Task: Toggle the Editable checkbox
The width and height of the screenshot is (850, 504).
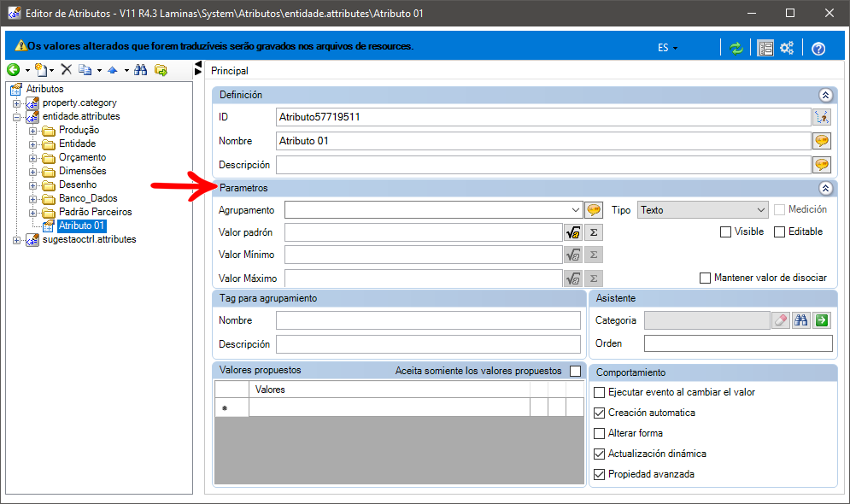Action: [780, 232]
